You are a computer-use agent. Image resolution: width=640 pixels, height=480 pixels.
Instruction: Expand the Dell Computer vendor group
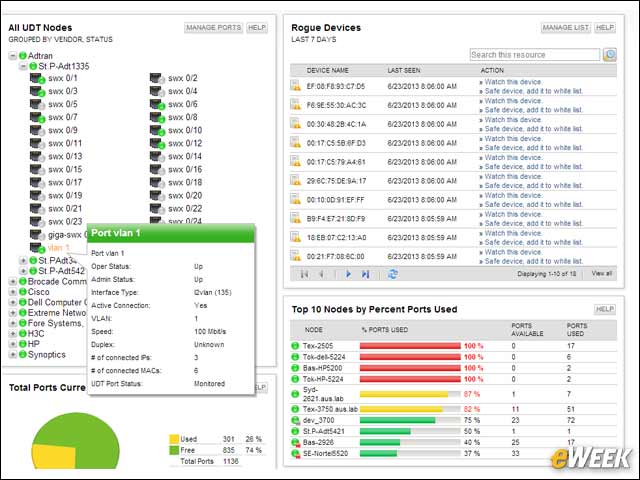click(13, 302)
